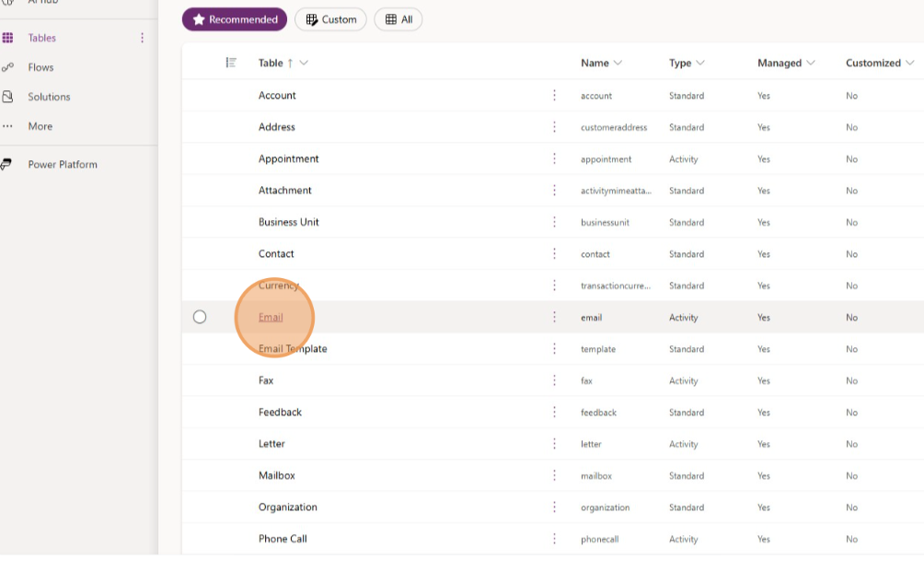The image size is (924, 571).
Task: Open the Fax table
Action: tap(266, 380)
